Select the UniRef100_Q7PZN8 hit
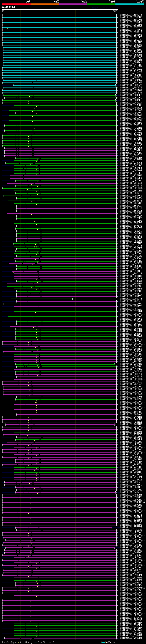 (x=131, y=467)
